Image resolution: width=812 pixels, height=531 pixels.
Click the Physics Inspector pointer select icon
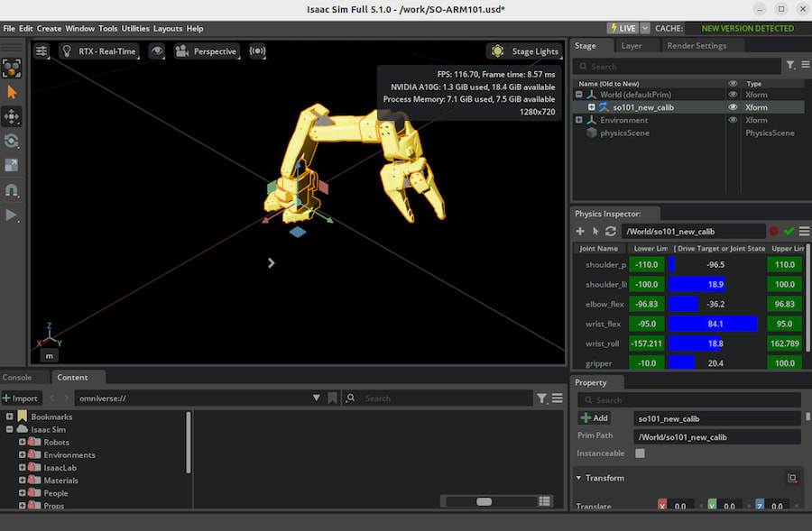click(595, 232)
